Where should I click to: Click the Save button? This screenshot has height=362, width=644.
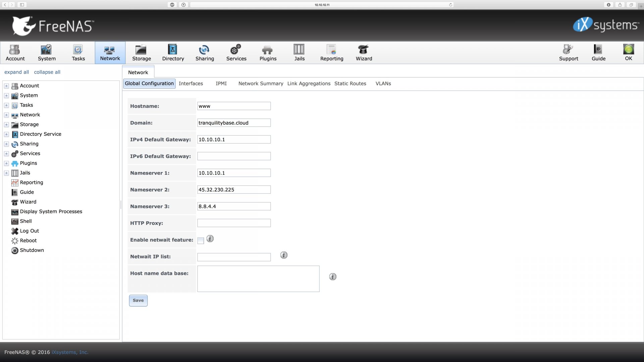(138, 300)
